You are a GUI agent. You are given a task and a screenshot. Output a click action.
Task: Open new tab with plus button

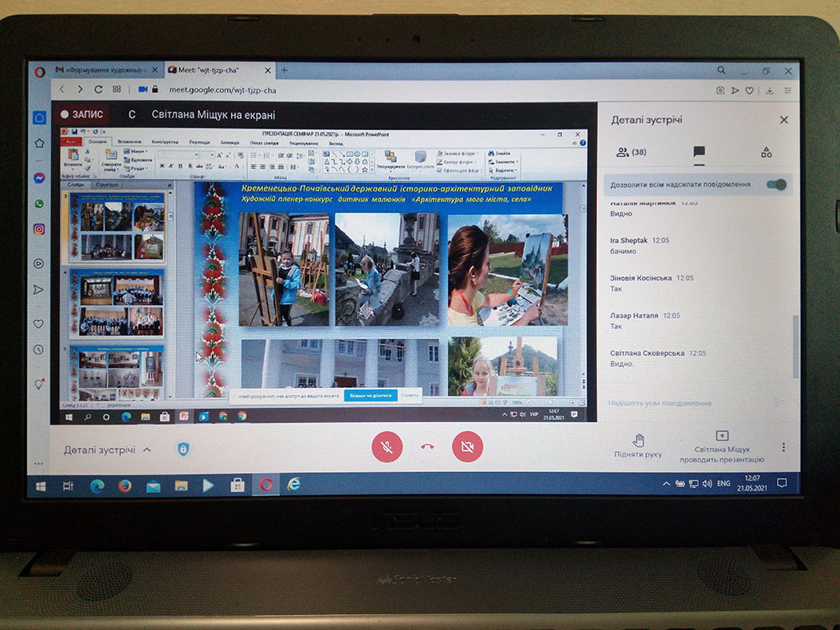coord(285,71)
